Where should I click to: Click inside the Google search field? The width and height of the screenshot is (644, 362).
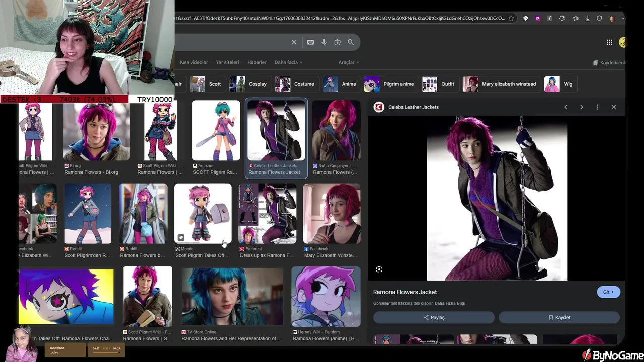tap(231, 42)
